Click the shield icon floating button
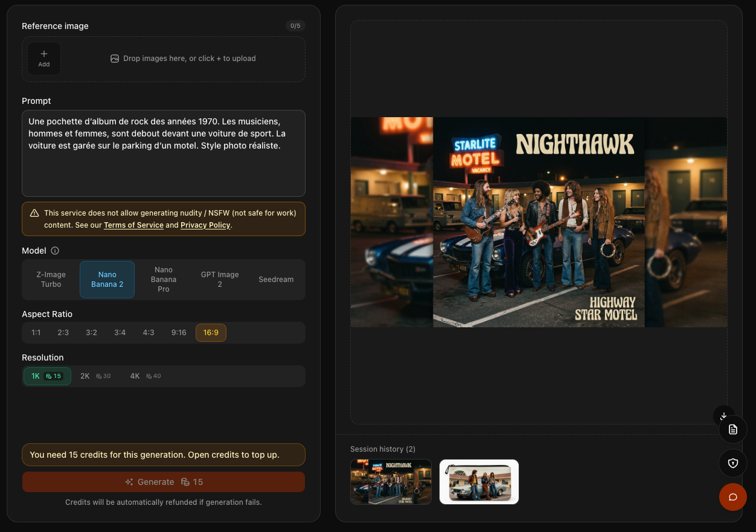Screen dimensions: 756x532 pyautogui.click(x=733, y=463)
